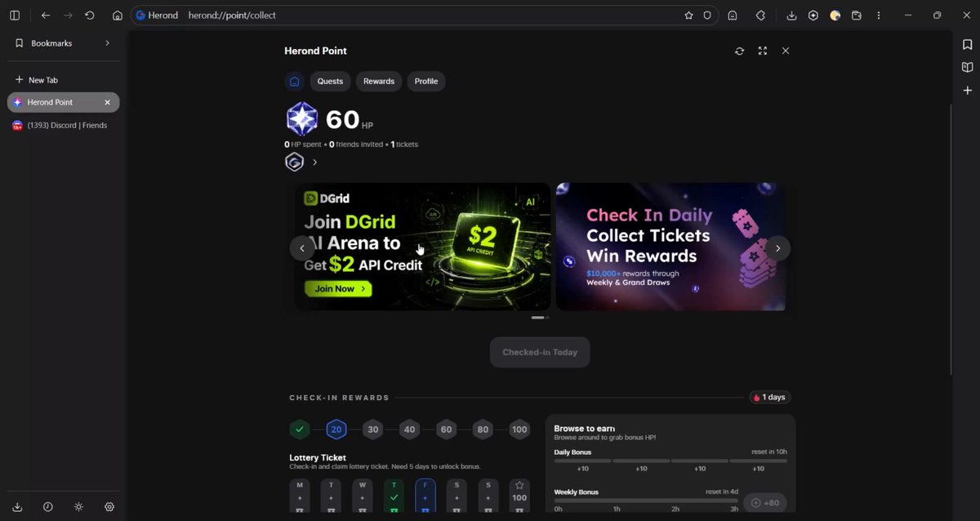
Task: Click the banner carousel indicator dots
Action: pos(540,317)
